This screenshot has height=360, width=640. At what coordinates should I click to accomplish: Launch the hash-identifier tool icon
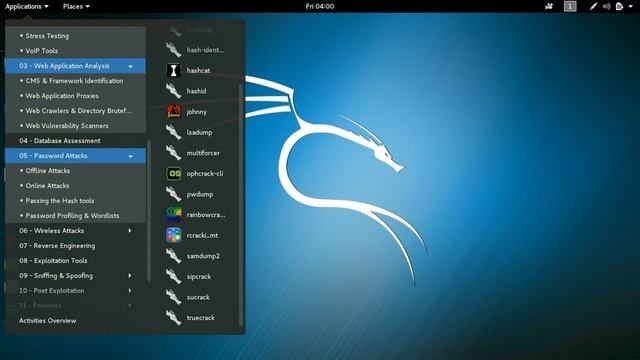click(x=173, y=50)
